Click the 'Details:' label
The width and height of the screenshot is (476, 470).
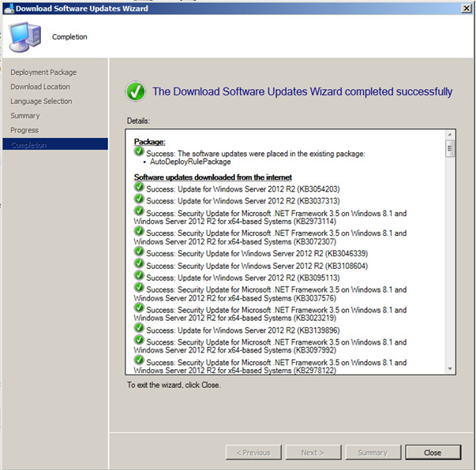pyautogui.click(x=138, y=121)
